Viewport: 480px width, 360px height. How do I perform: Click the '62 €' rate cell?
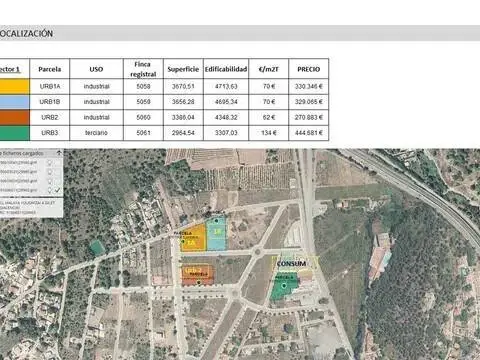point(269,117)
